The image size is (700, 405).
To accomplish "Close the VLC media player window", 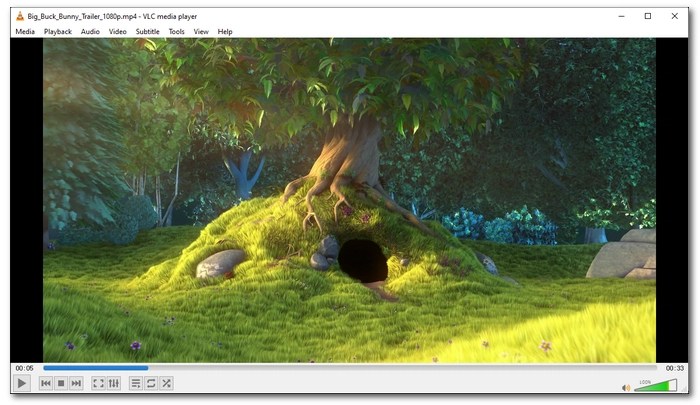I will pyautogui.click(x=675, y=16).
